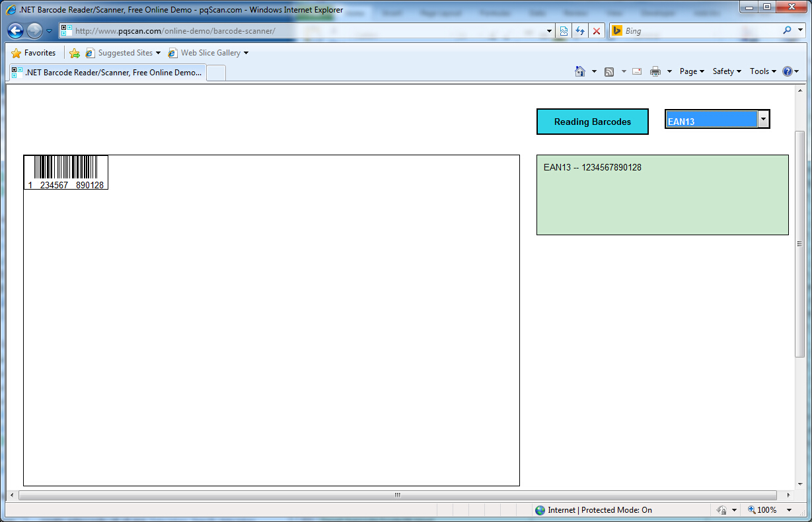Click the Help question mark icon
812x522 pixels.
pyautogui.click(x=788, y=71)
